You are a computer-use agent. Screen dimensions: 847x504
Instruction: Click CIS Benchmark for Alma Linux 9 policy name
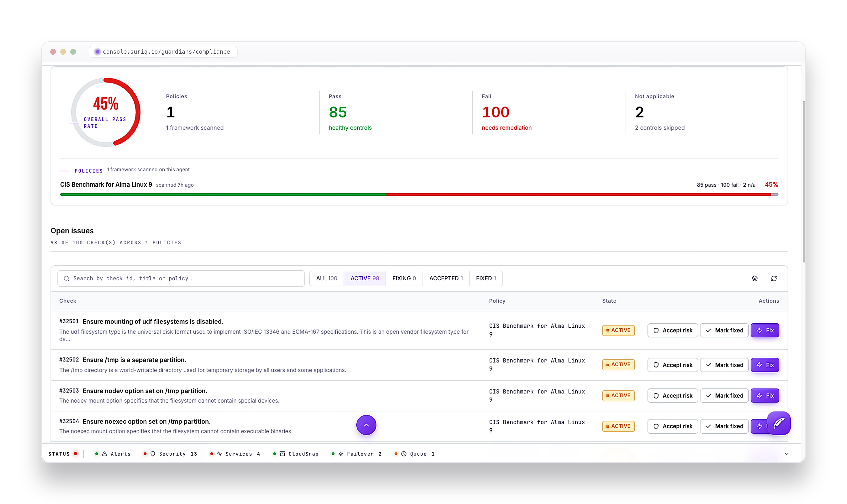[x=106, y=184]
